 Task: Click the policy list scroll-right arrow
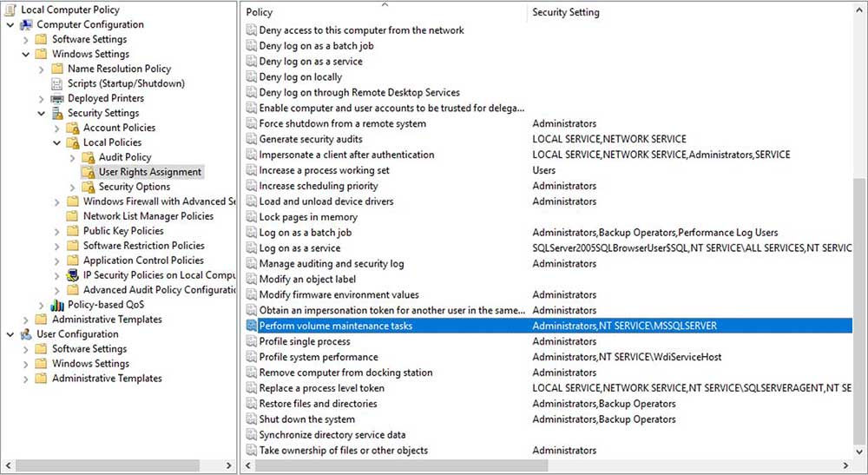(x=845, y=465)
